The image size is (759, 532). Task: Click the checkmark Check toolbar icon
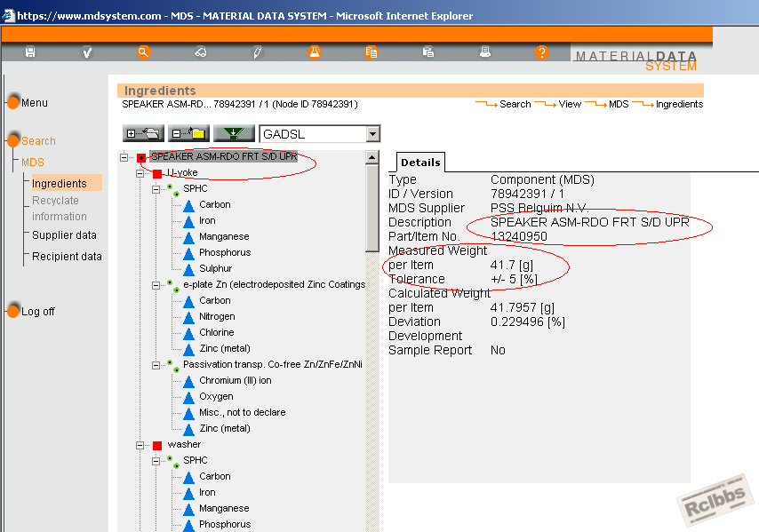pos(87,52)
